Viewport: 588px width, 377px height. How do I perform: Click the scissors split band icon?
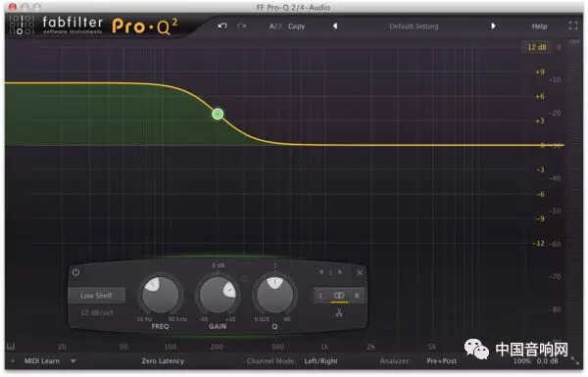[x=339, y=313]
